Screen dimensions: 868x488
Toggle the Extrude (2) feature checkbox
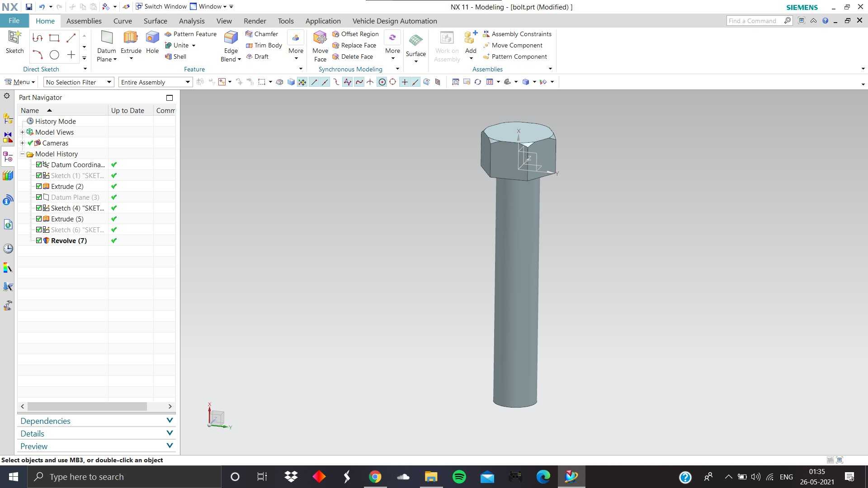(x=39, y=186)
